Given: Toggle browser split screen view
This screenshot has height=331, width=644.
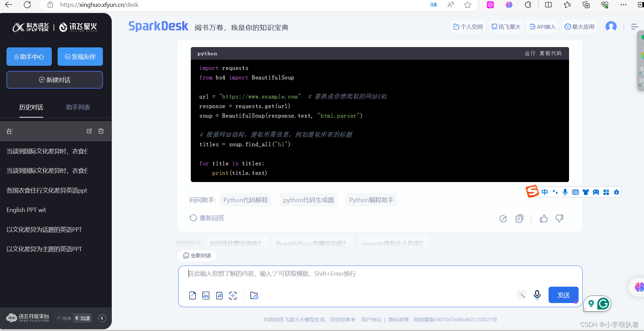Looking at the screenshot, I should coord(549,5).
